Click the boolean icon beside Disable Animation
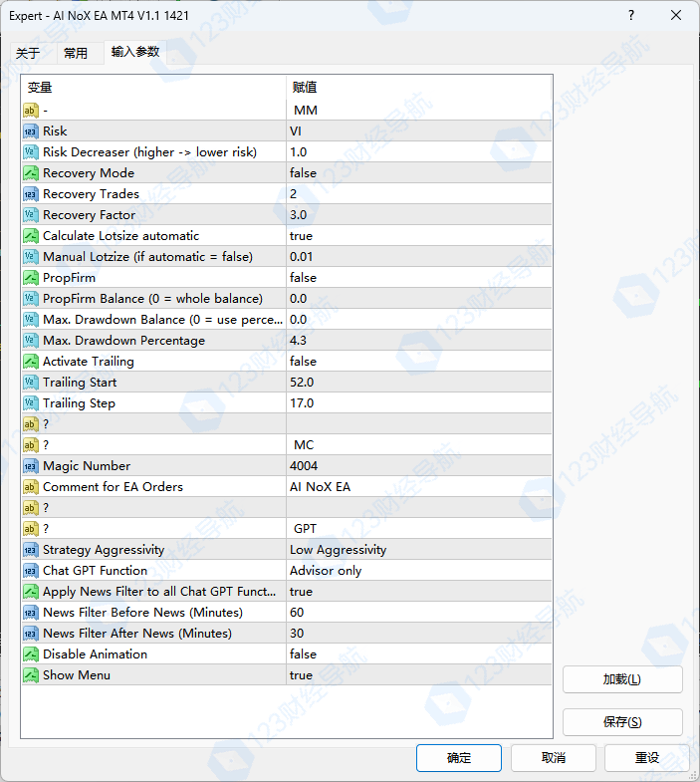The width and height of the screenshot is (700, 782). pos(31,654)
